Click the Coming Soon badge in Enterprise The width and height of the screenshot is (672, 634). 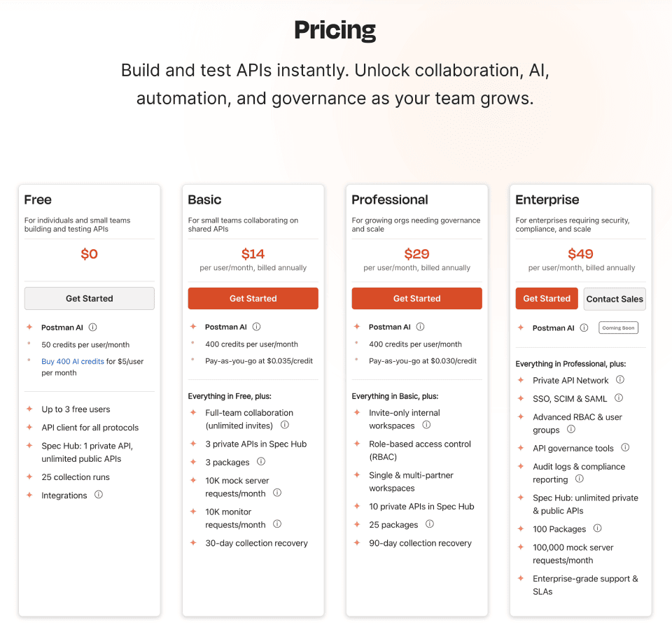(x=618, y=327)
